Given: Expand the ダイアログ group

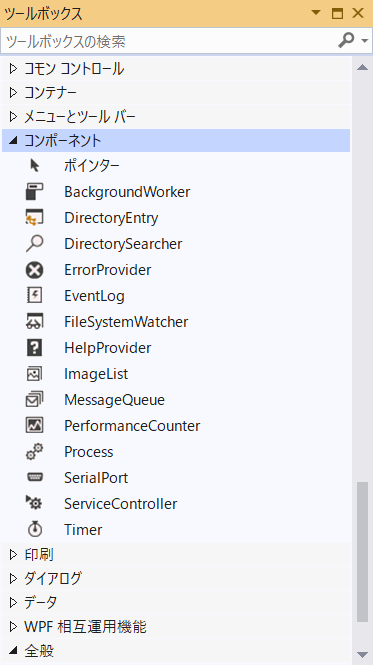Looking at the screenshot, I should coord(13,578).
